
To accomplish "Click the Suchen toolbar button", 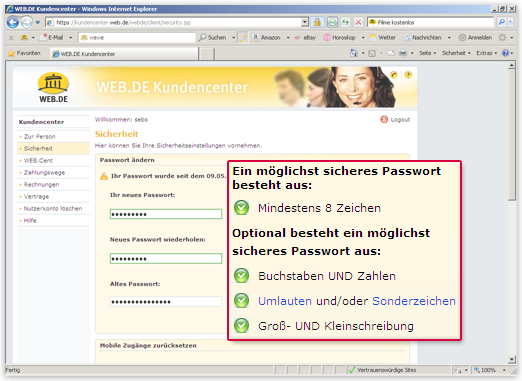I will [212, 38].
